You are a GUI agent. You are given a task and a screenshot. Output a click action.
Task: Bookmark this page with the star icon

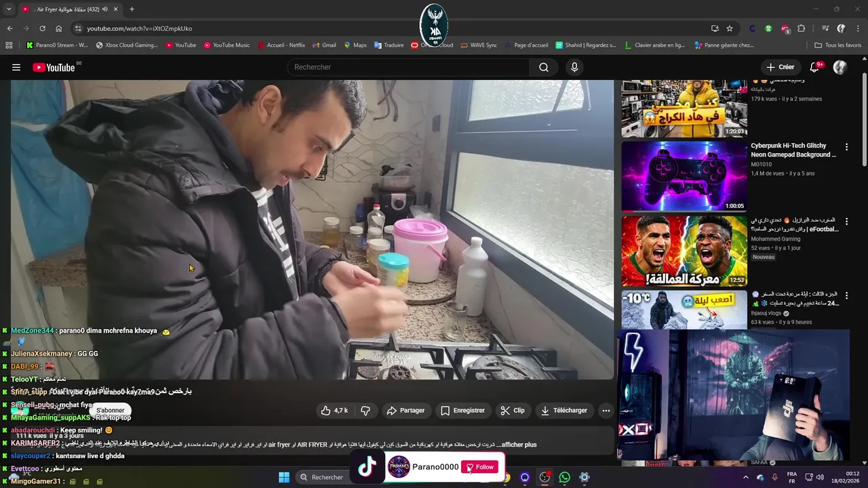click(x=730, y=28)
